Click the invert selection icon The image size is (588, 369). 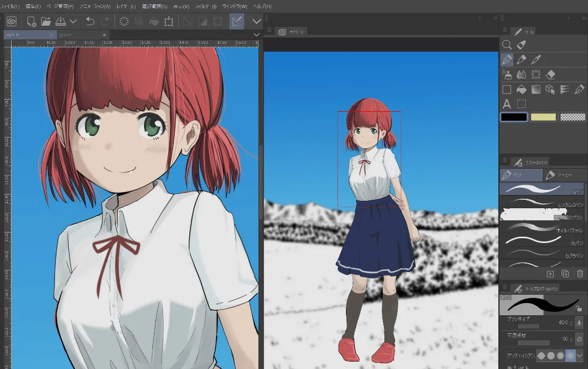pyautogui.click(x=203, y=22)
